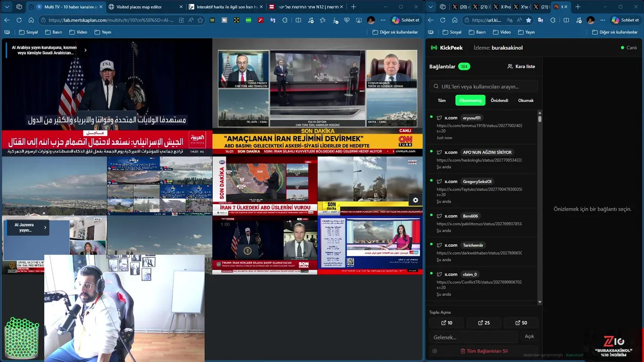Go back in the right KickPeek browser window
644x362 pixels.
(x=431, y=20)
